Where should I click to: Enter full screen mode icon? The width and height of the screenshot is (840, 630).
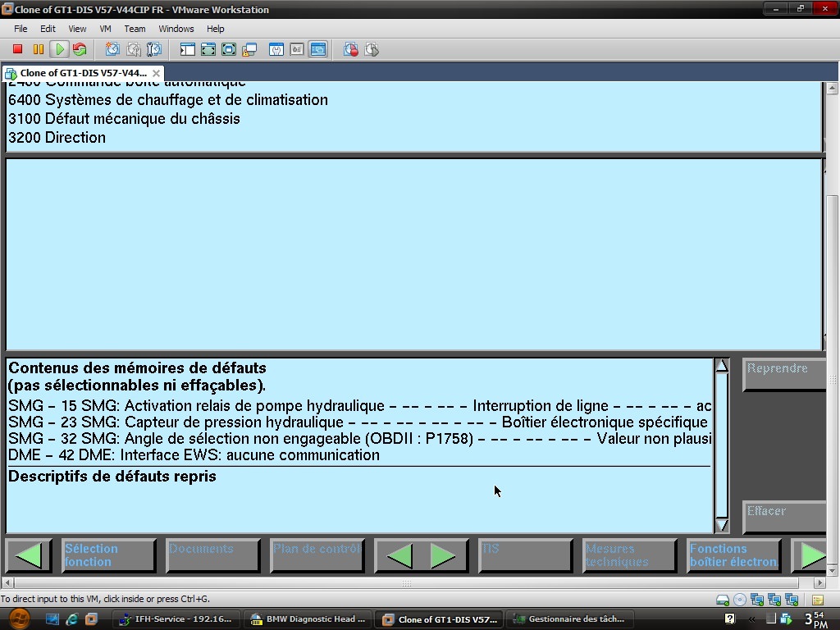(229, 49)
